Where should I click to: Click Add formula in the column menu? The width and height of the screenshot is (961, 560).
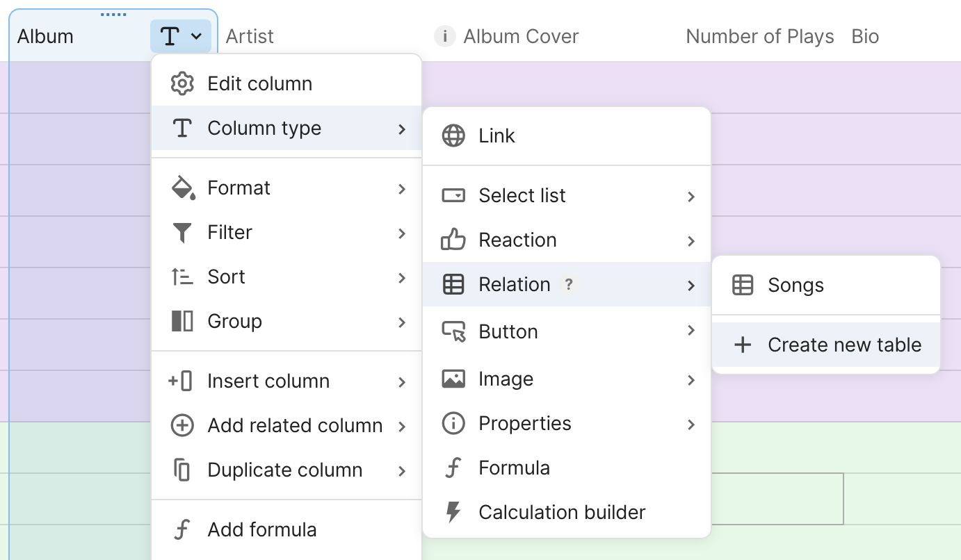coord(261,529)
